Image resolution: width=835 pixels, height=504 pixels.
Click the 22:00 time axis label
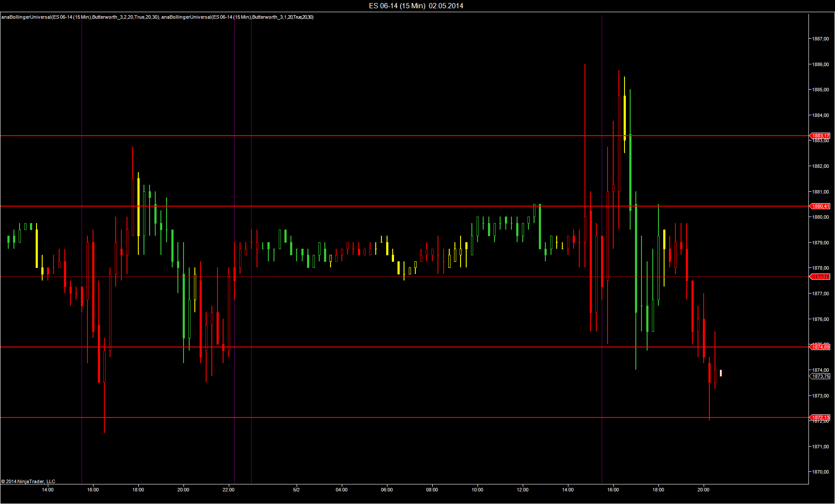[228, 490]
